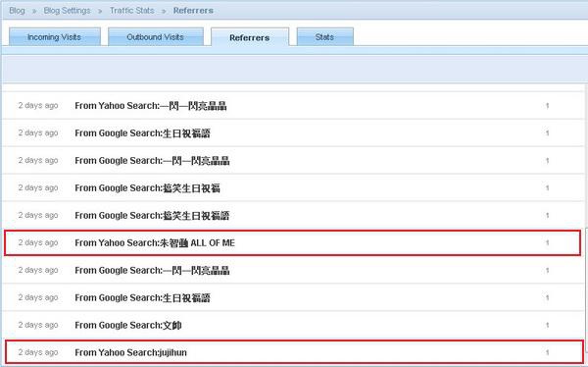Click '2 days ago' beside jujihun entry
The width and height of the screenshot is (588, 367).
click(x=38, y=352)
